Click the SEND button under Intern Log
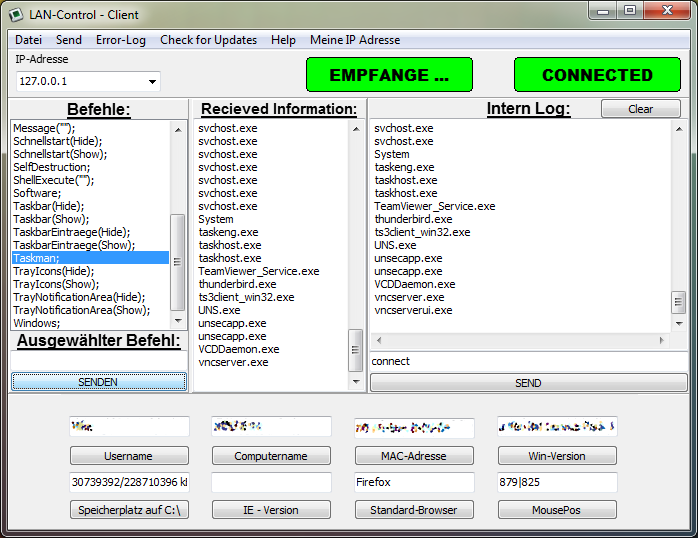Viewport: 698px width, 538px height. 528,383
